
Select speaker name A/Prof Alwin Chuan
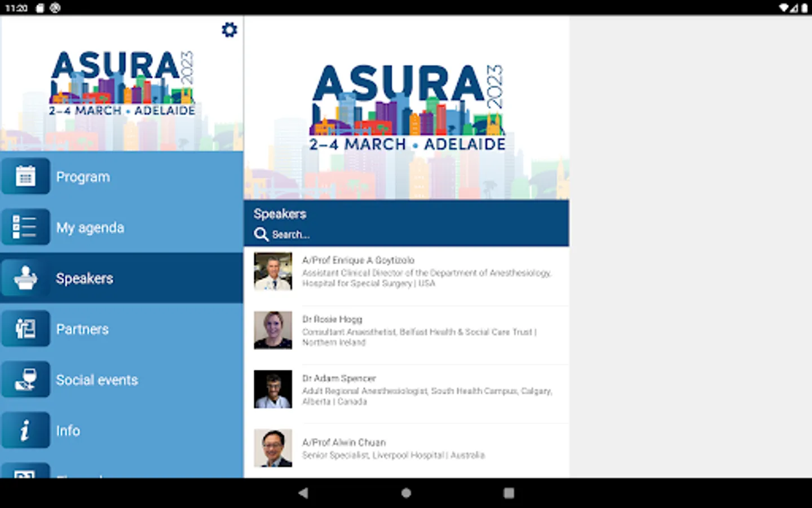[x=344, y=443]
